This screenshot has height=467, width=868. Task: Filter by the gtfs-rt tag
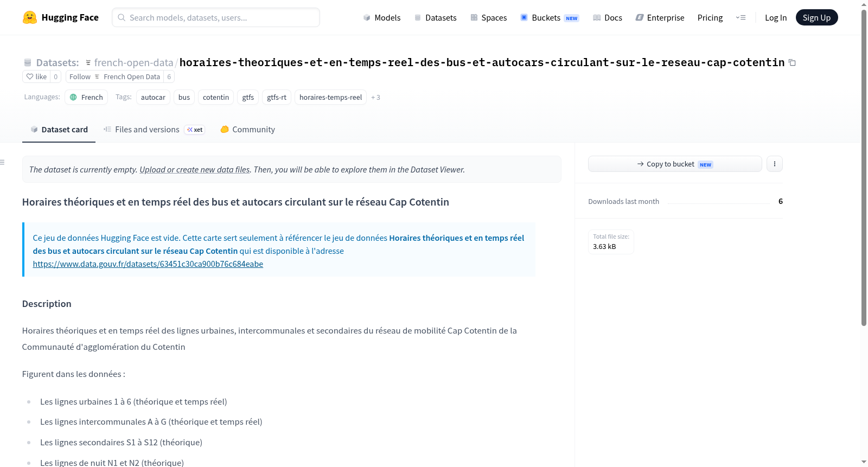point(277,97)
